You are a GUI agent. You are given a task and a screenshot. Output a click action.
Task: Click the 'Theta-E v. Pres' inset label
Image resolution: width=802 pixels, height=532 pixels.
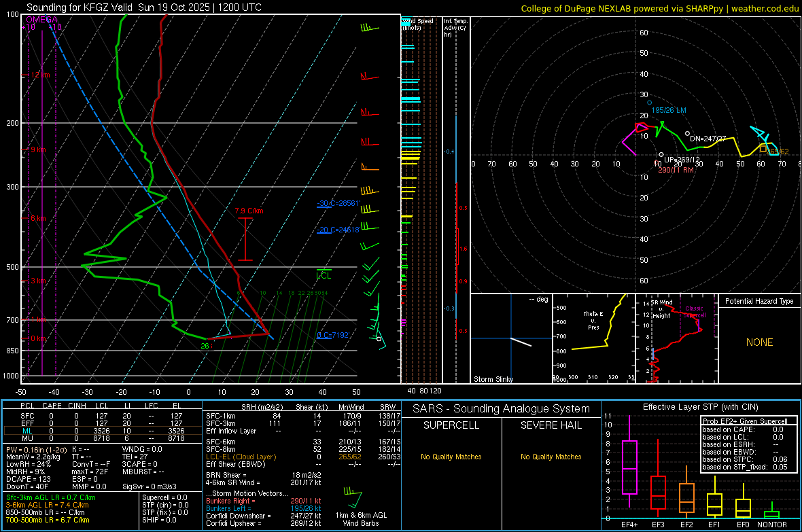(593, 320)
